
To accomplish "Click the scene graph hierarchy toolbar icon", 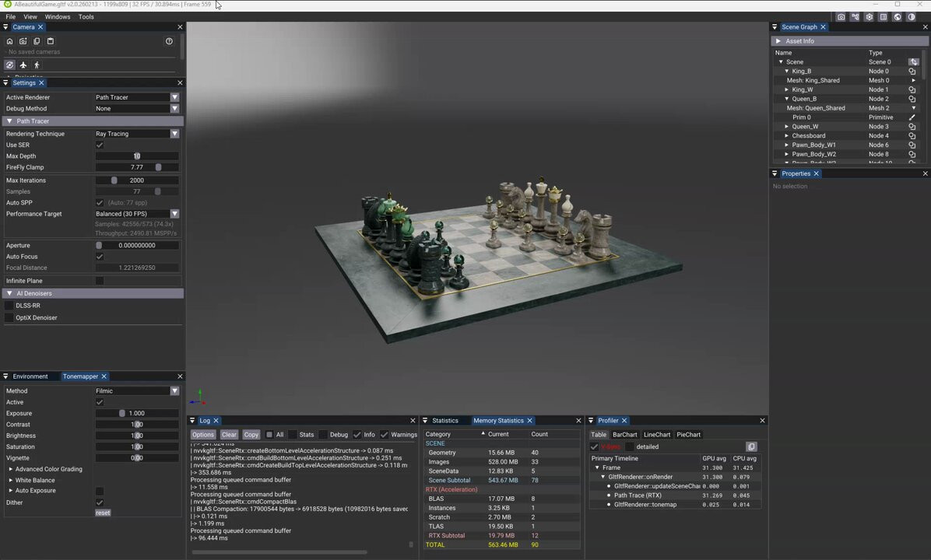I will pyautogui.click(x=855, y=17).
